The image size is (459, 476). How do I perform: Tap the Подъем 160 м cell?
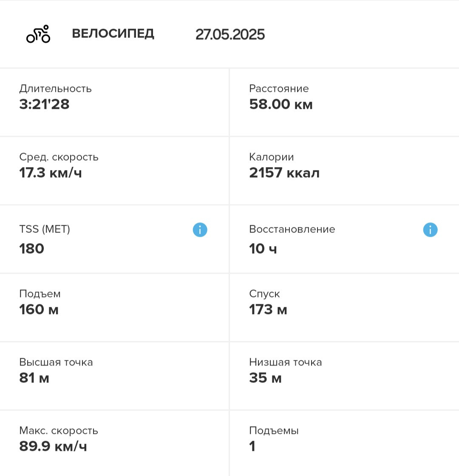click(x=114, y=308)
